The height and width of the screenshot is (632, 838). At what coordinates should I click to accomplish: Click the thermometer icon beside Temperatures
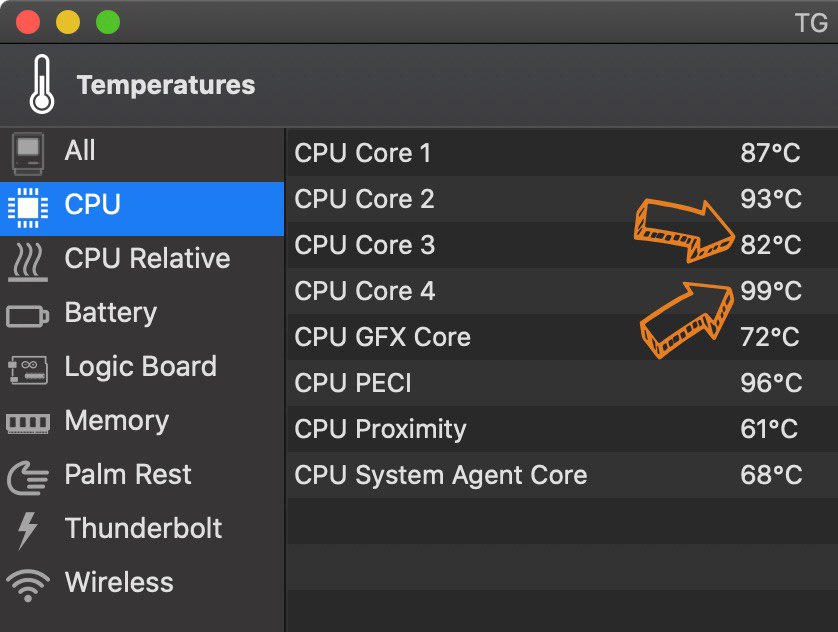(42, 84)
